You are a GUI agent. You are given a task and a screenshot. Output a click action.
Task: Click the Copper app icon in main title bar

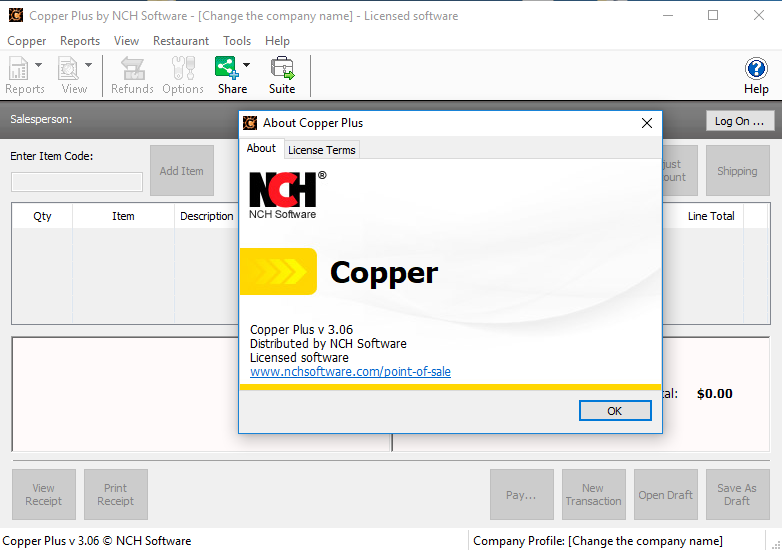coord(16,15)
